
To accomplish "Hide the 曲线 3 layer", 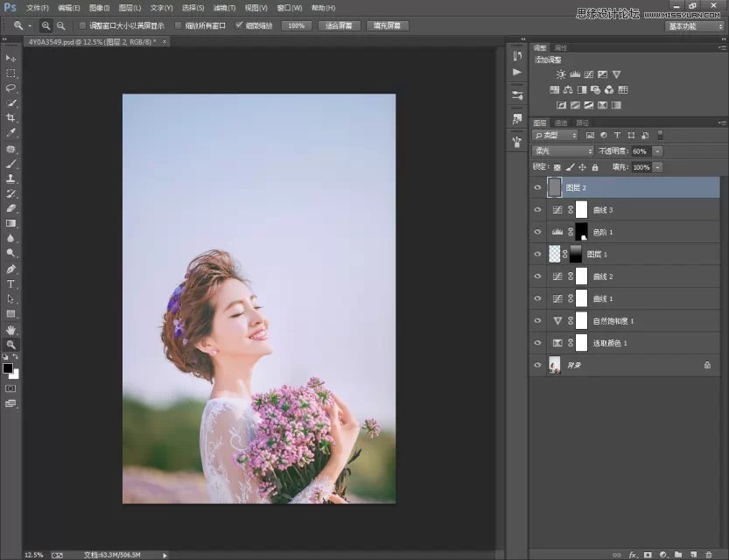I will click(x=537, y=210).
